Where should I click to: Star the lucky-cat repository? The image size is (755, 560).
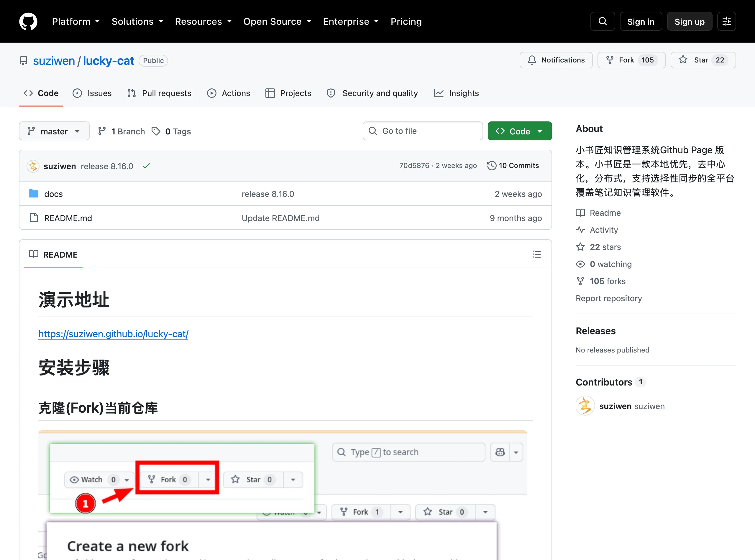pyautogui.click(x=703, y=60)
